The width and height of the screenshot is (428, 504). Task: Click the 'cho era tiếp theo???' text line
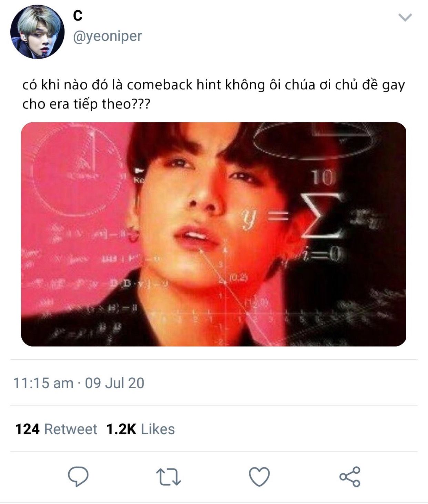86,104
